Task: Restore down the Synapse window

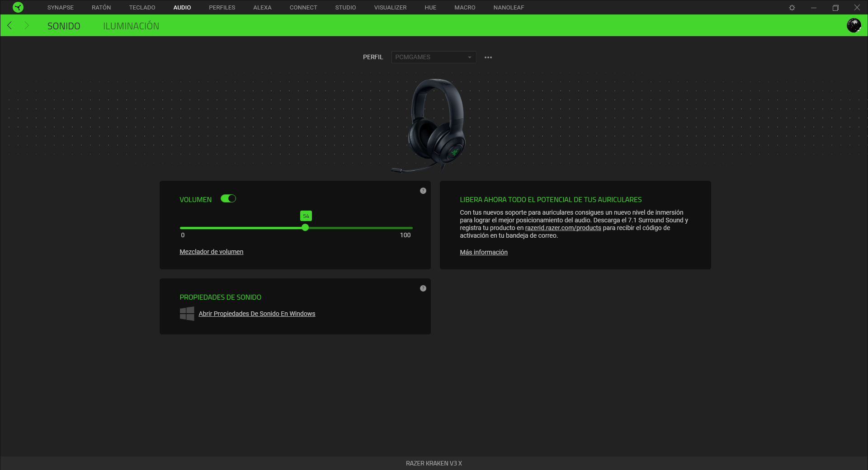Action: 835,8
